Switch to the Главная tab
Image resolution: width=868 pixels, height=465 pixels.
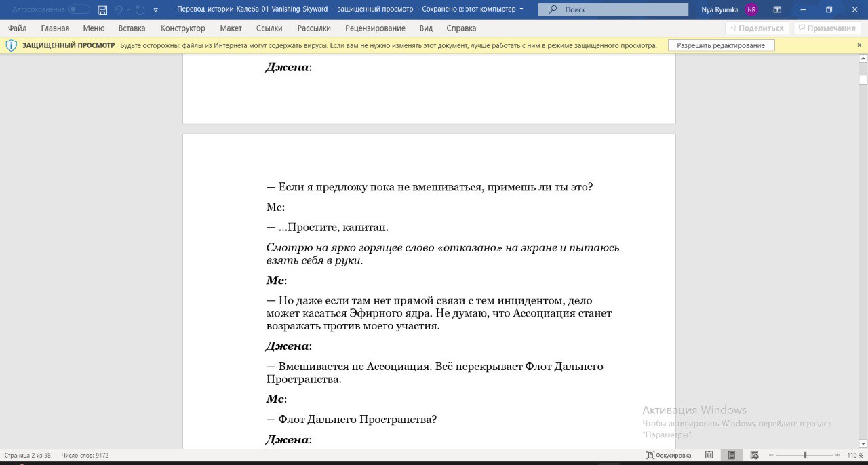click(x=55, y=28)
